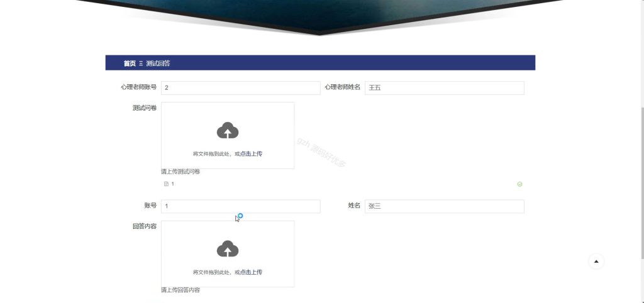Click 点击上传 link in 测试问卷 upload area
The image size is (644, 303).
point(251,154)
